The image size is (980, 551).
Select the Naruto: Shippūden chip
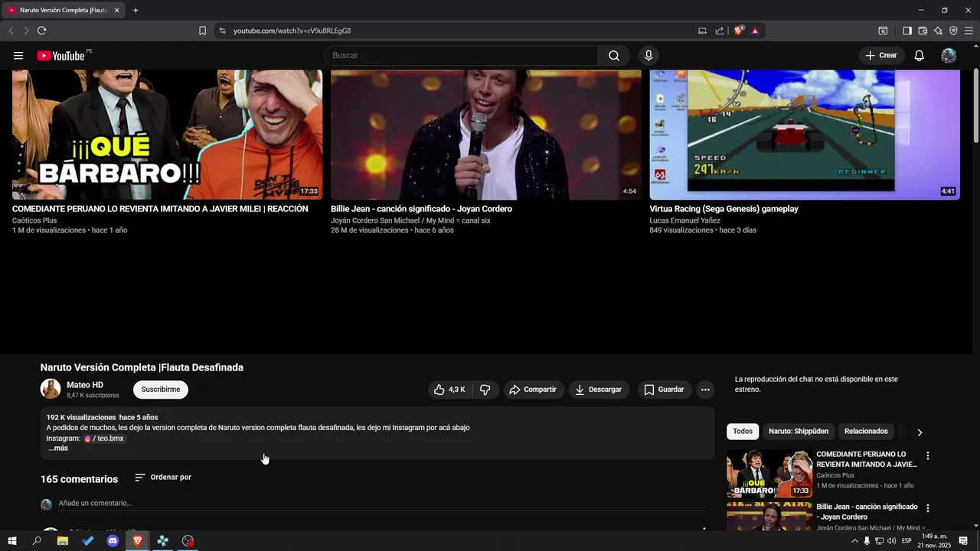(799, 432)
